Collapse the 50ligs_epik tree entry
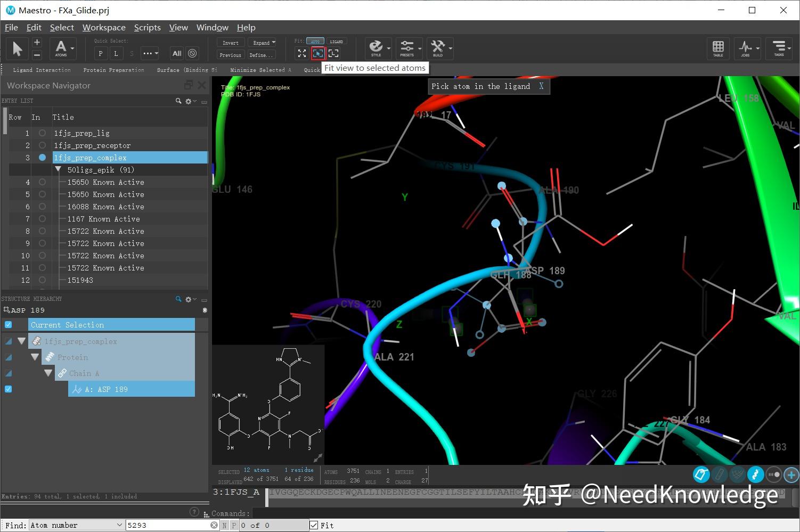Viewport: 800px width, 532px height. coord(59,169)
